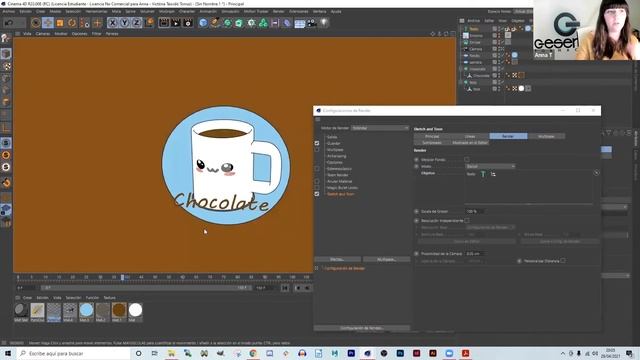Select the white material swatch
The width and height of the screenshot is (640, 360).
(x=135, y=311)
